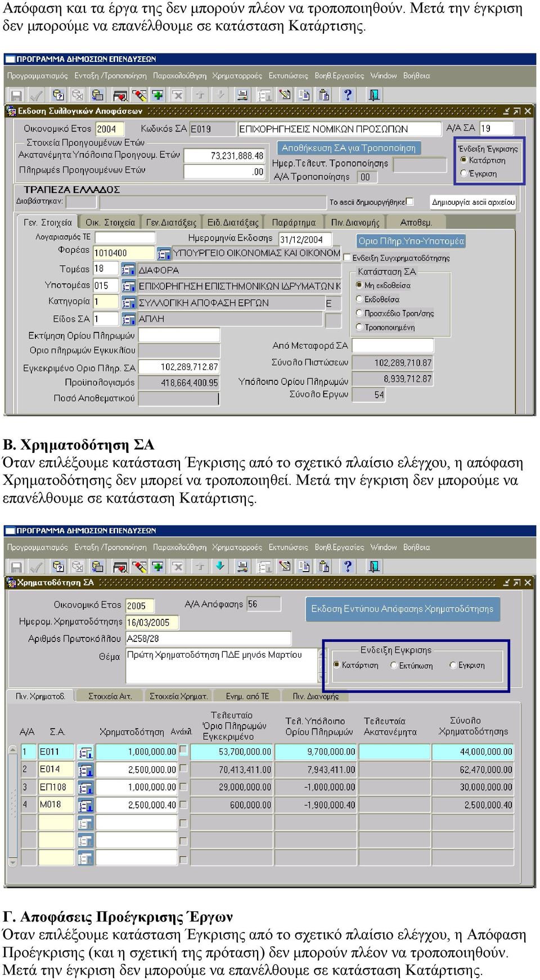Click Exit door icon in Έκδοση Συλλογικών Αποφάσεων toolbar
Screen dimensions: 540x980
point(374,95)
